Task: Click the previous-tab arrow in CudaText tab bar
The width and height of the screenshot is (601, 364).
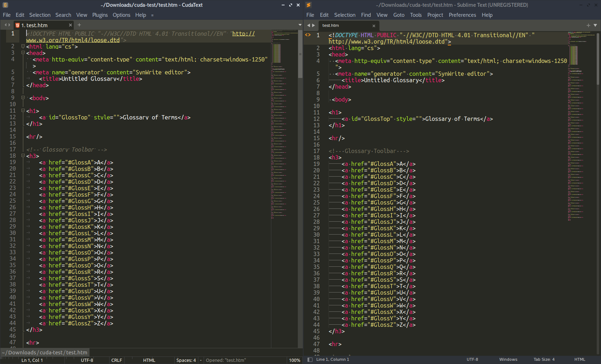Action: [5, 25]
